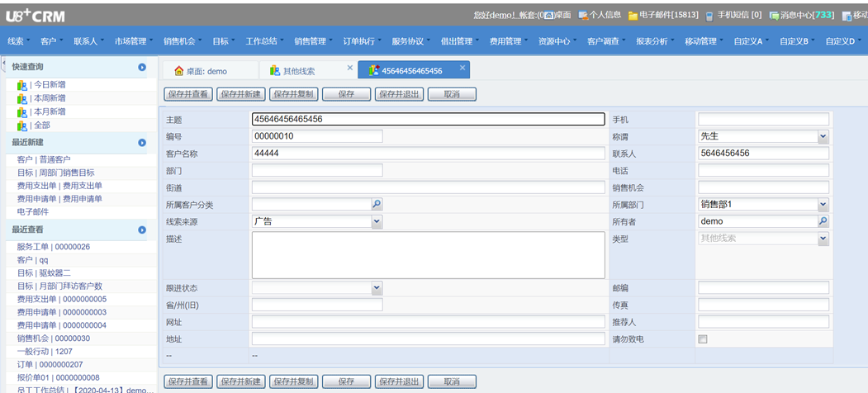Open 电子邮件 in 最近新建 list
Image resolution: width=868 pixels, height=393 pixels.
pos(33,212)
